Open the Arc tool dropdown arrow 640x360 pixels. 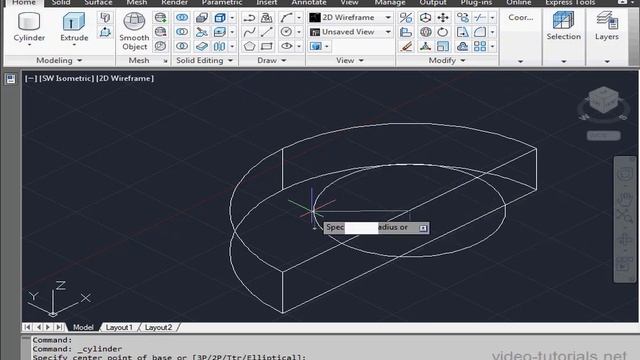299,18
